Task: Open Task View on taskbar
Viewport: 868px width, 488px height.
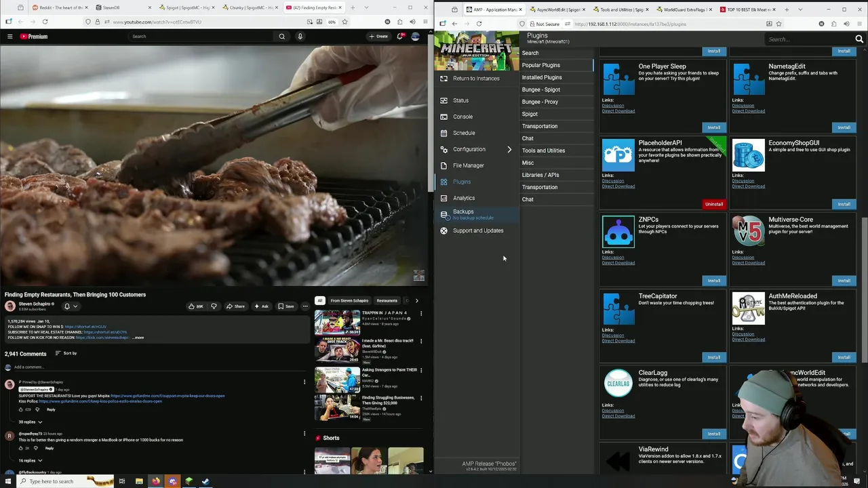Action: (x=122, y=481)
